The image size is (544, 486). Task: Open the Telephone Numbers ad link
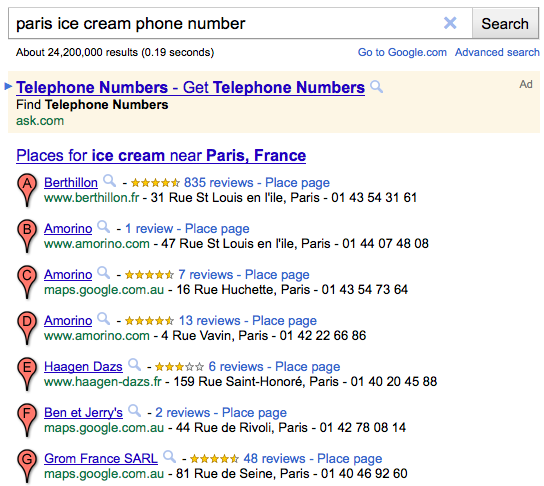[x=190, y=87]
